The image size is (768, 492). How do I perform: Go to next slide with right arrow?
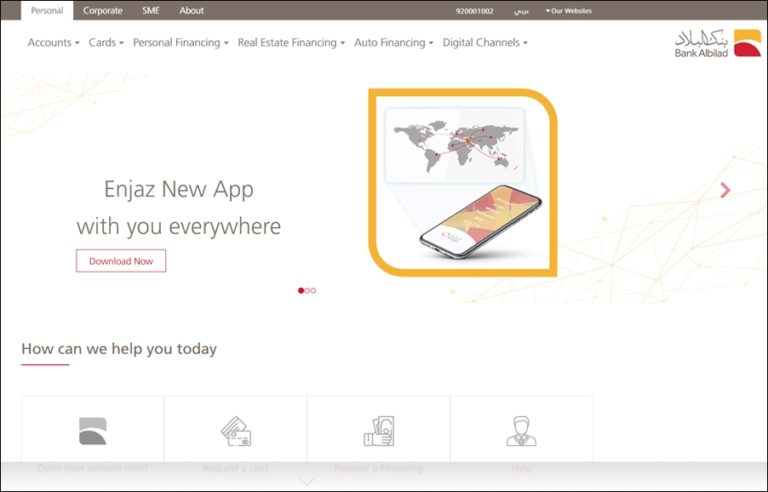point(726,190)
